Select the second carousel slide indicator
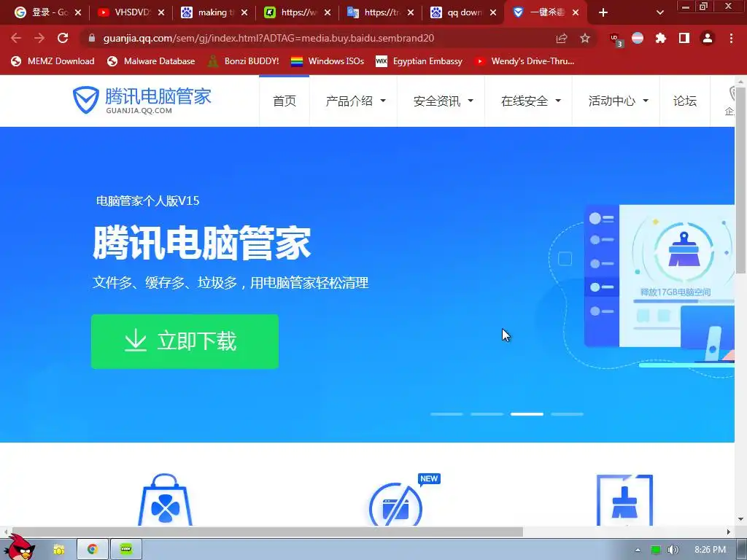This screenshot has height=560, width=747. [x=487, y=414]
